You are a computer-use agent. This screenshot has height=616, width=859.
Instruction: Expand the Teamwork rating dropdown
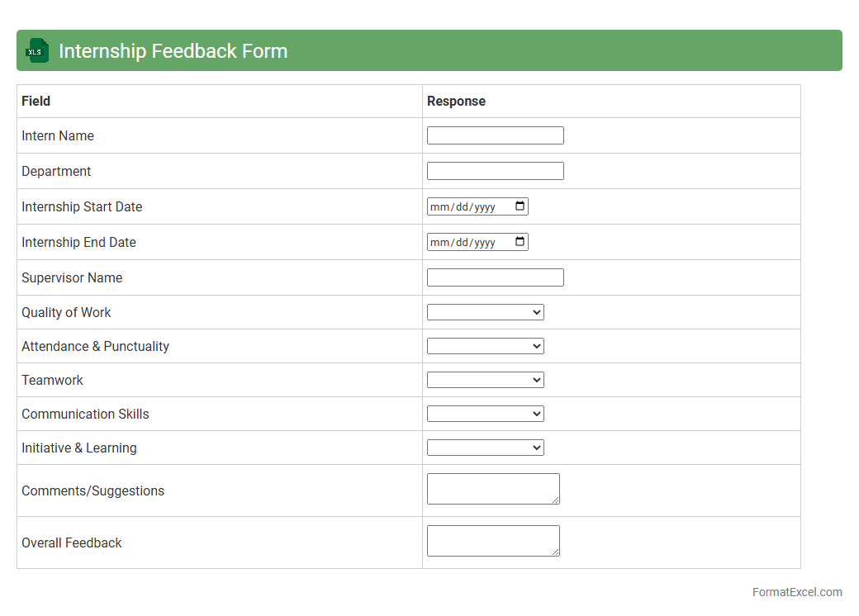[x=485, y=380]
